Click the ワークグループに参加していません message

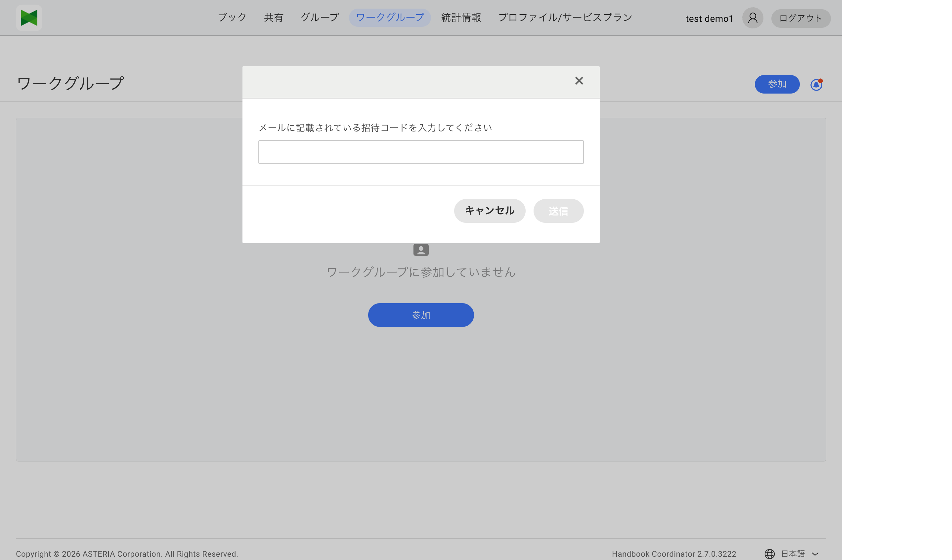click(421, 272)
